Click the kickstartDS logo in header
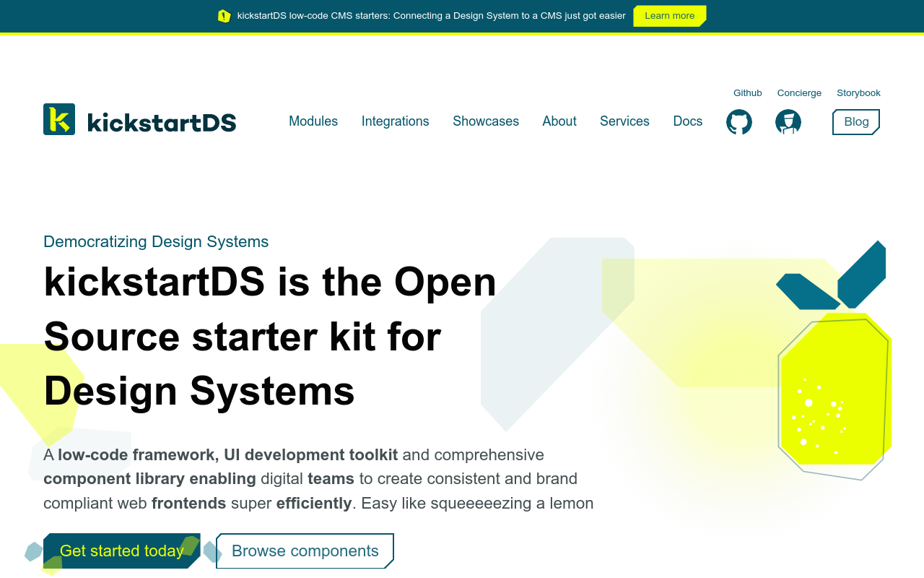 pyautogui.click(x=140, y=119)
